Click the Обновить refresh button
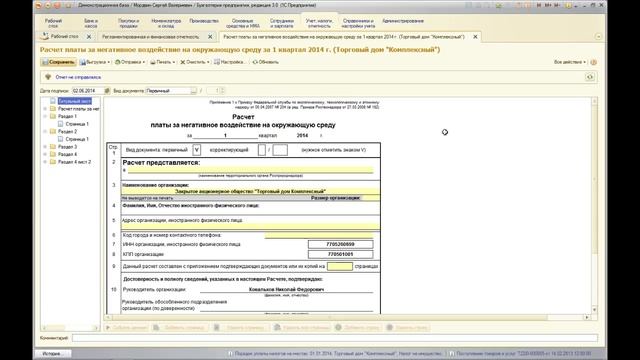 265,62
